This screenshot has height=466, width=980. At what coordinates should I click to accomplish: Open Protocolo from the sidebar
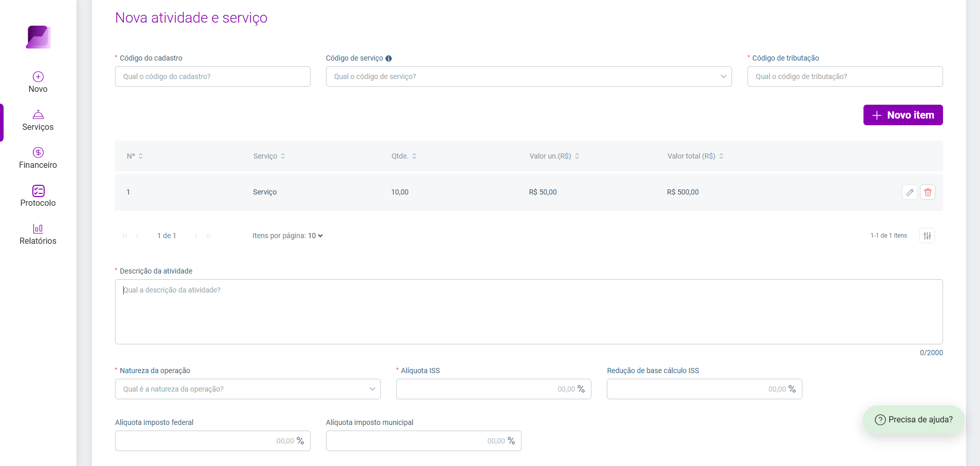[38, 196]
